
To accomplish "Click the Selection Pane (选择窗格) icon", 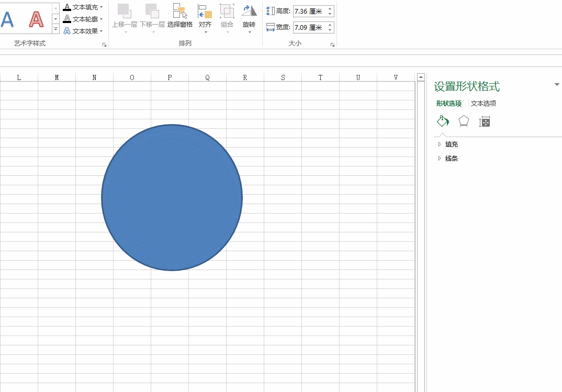I will pyautogui.click(x=180, y=11).
